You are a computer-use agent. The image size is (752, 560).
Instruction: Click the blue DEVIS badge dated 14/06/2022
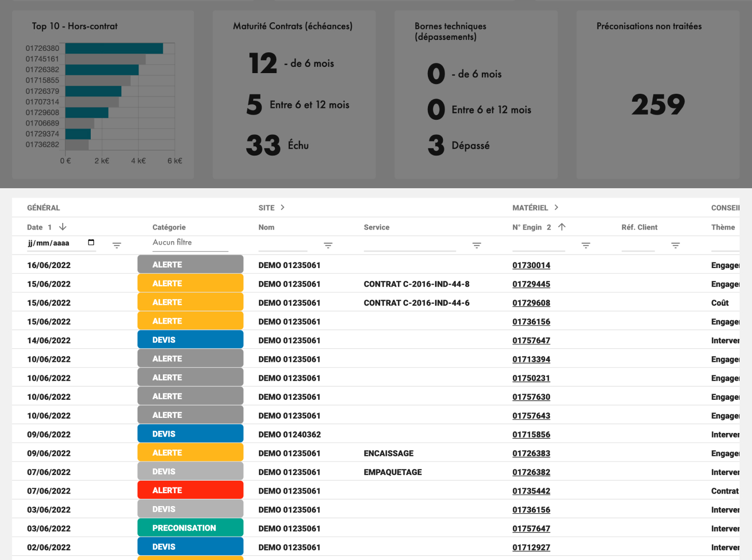click(190, 340)
